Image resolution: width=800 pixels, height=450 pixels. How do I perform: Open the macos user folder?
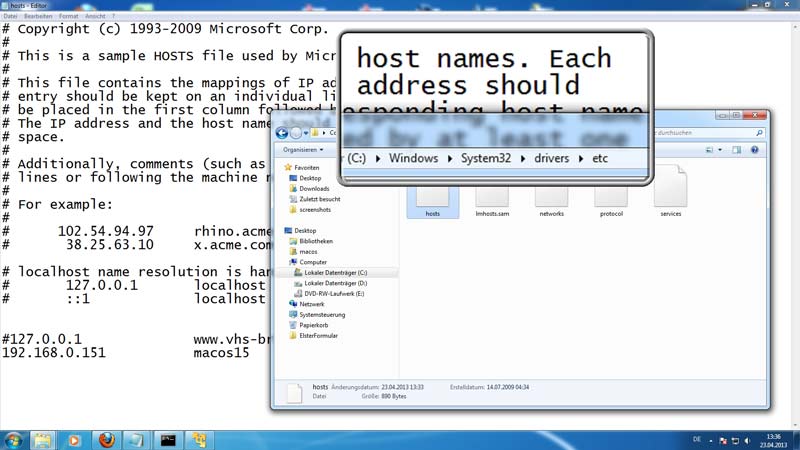point(304,252)
